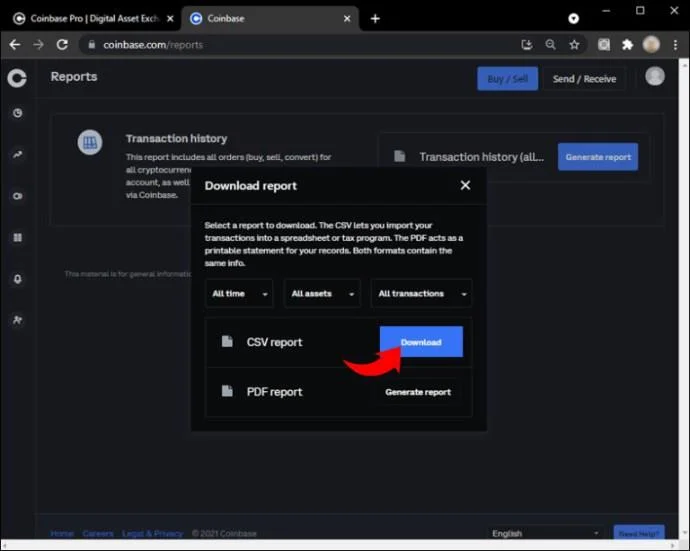Click the padlock site info icon

pyautogui.click(x=92, y=44)
